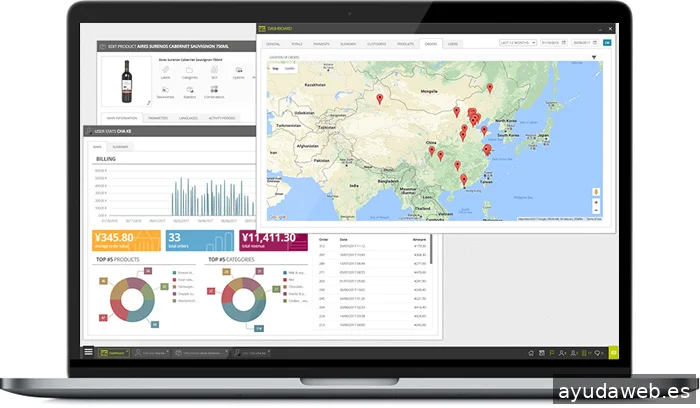
Task: Open the Taxonomies icon in Edit Product window
Action: pyautogui.click(x=165, y=92)
